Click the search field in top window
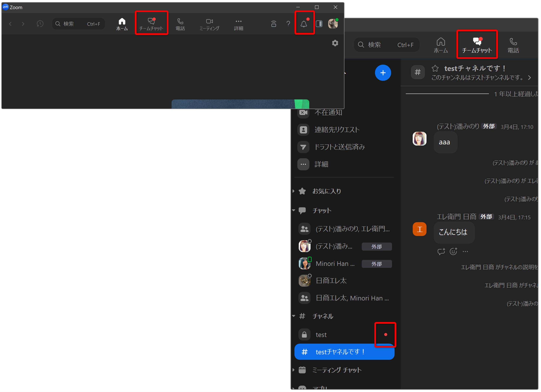 click(x=79, y=24)
